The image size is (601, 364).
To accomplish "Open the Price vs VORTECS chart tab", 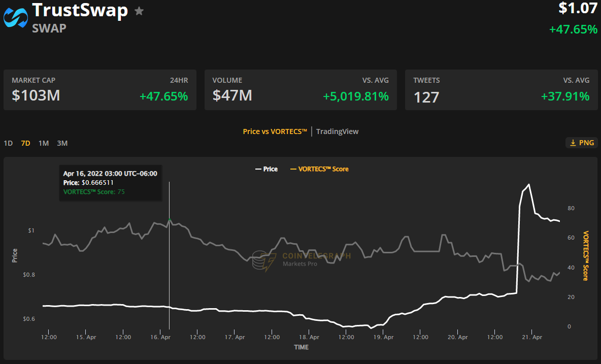I will 275,131.
